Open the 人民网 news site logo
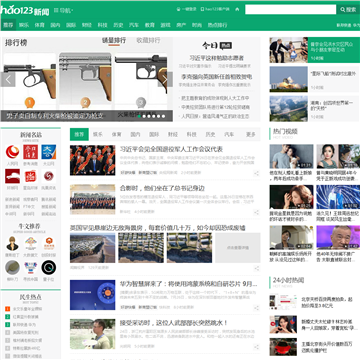Viewport: 360px width, 360px height. pyautogui.click(x=12, y=152)
